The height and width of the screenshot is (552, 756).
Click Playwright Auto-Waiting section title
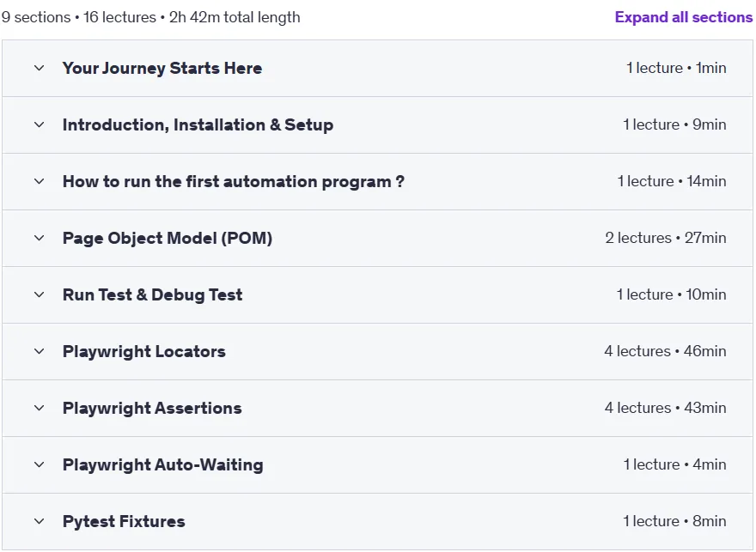tap(162, 464)
